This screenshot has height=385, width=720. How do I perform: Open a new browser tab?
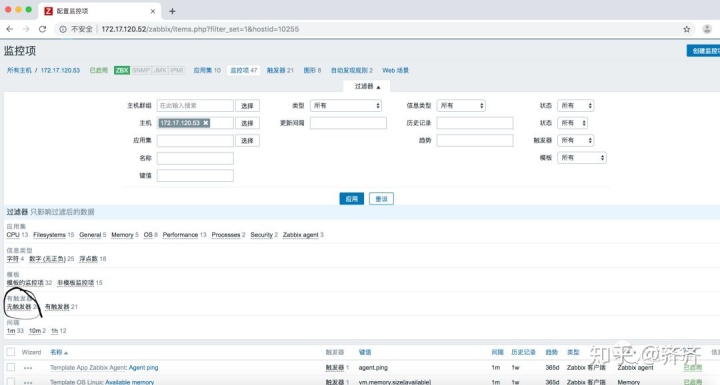point(172,11)
